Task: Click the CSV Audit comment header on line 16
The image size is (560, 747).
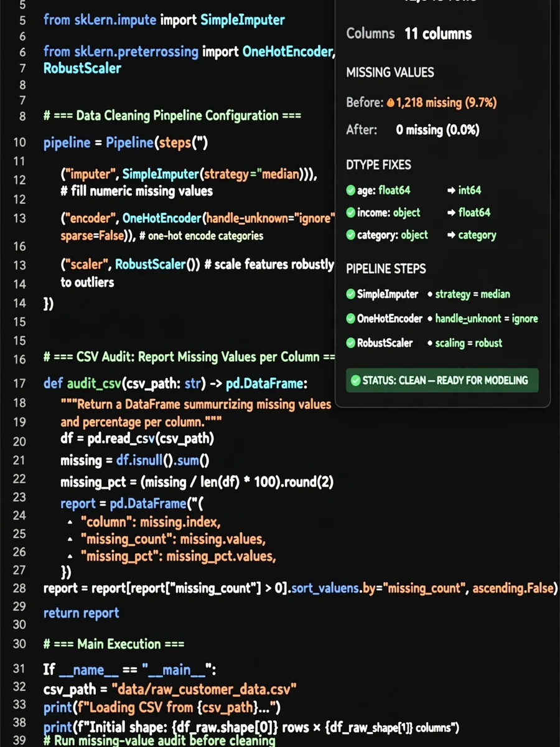Action: [x=190, y=357]
